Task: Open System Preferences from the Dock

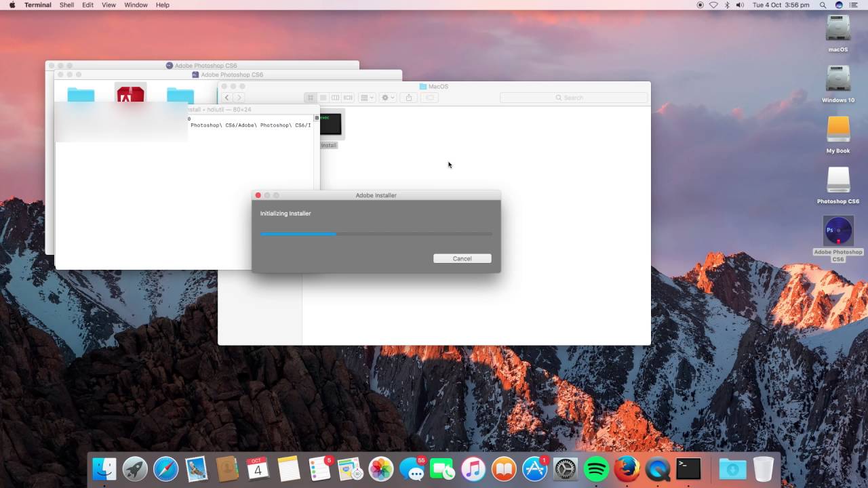Action: pos(566,469)
